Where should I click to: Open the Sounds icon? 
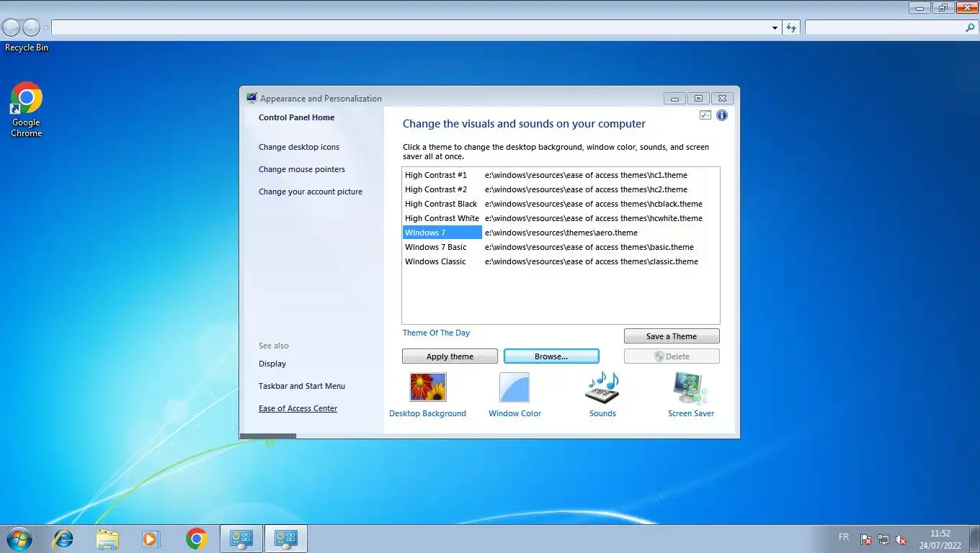click(x=602, y=387)
